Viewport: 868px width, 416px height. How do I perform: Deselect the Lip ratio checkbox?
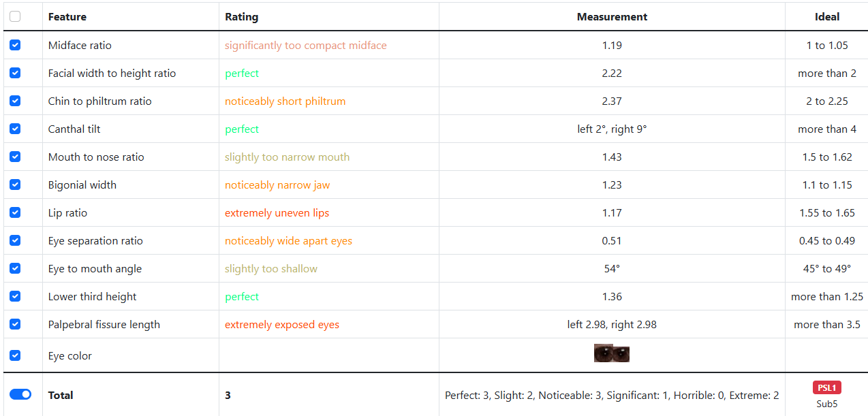pyautogui.click(x=15, y=212)
